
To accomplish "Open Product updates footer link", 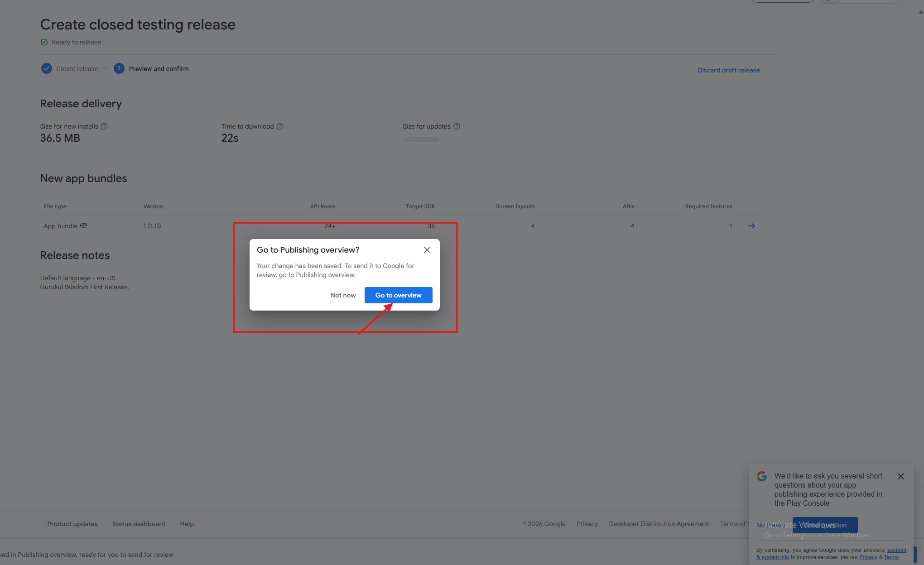I will (72, 524).
